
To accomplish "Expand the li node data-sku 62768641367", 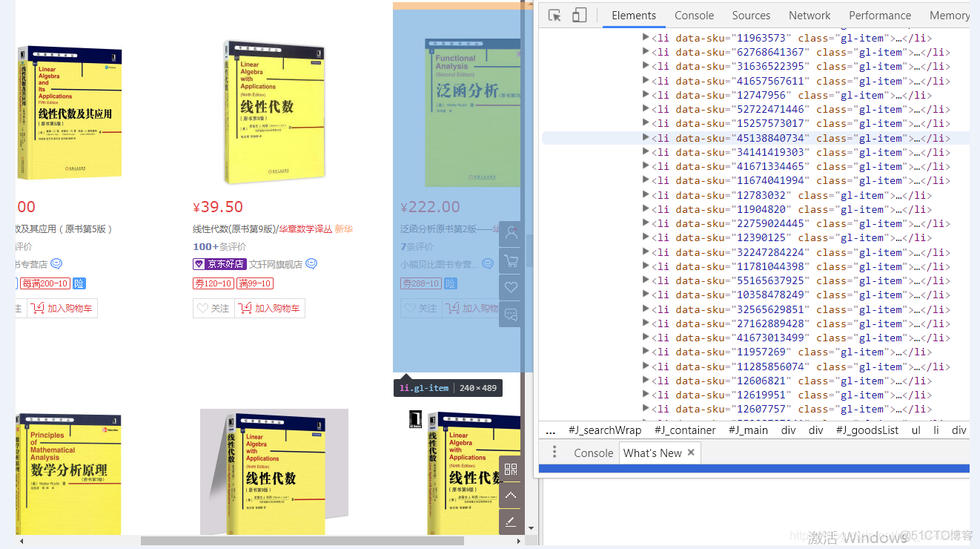I will (x=646, y=52).
